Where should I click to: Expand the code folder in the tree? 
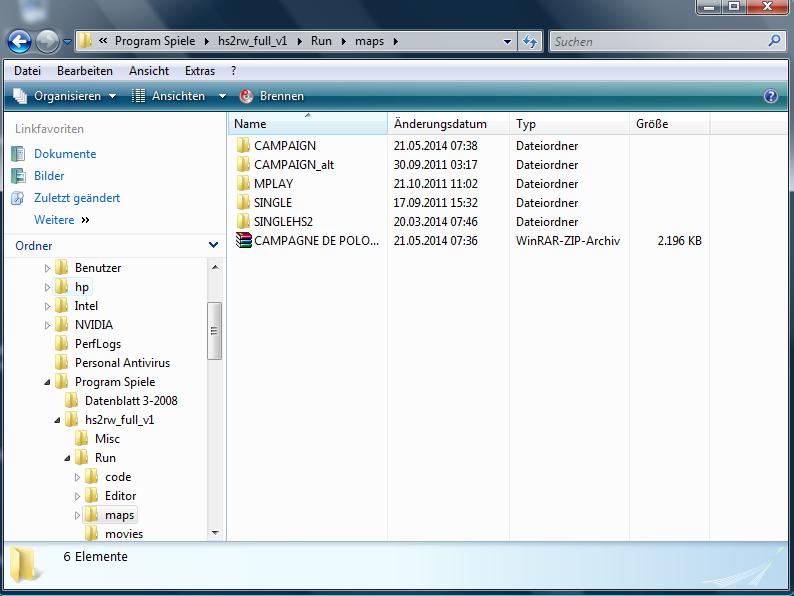tap(77, 477)
